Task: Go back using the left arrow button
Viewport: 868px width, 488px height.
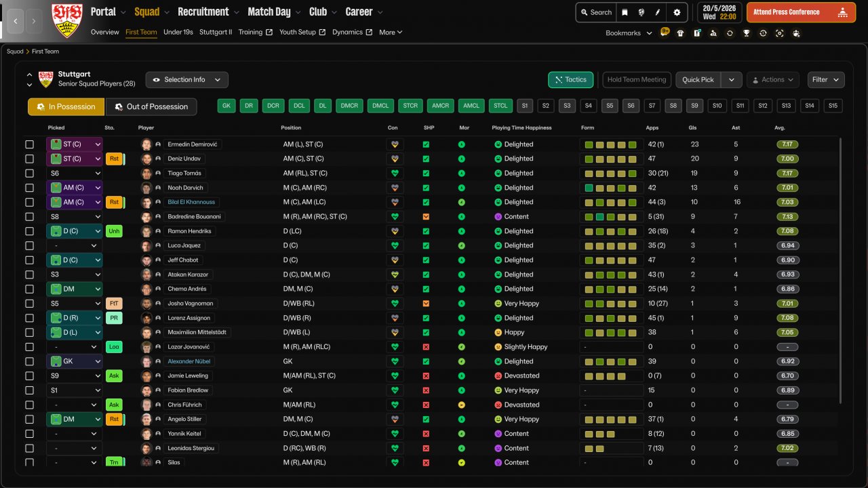Action: [16, 21]
